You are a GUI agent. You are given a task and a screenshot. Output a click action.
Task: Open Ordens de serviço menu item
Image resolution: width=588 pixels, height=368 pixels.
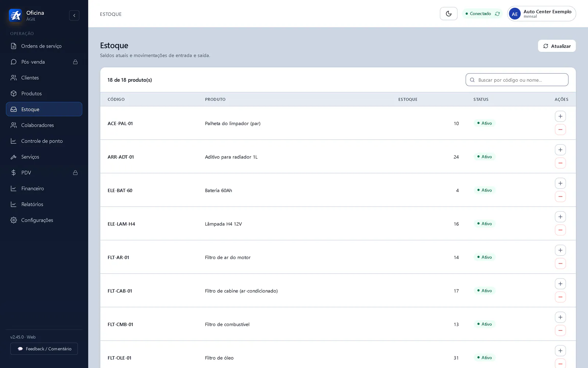pos(44,46)
